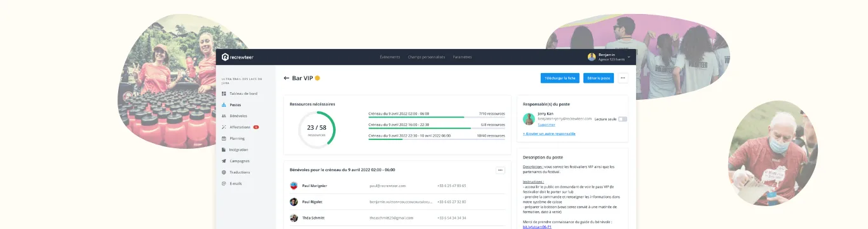The width and height of the screenshot is (868, 229).
Task: Select the Postes sidebar icon
Action: pos(223,105)
